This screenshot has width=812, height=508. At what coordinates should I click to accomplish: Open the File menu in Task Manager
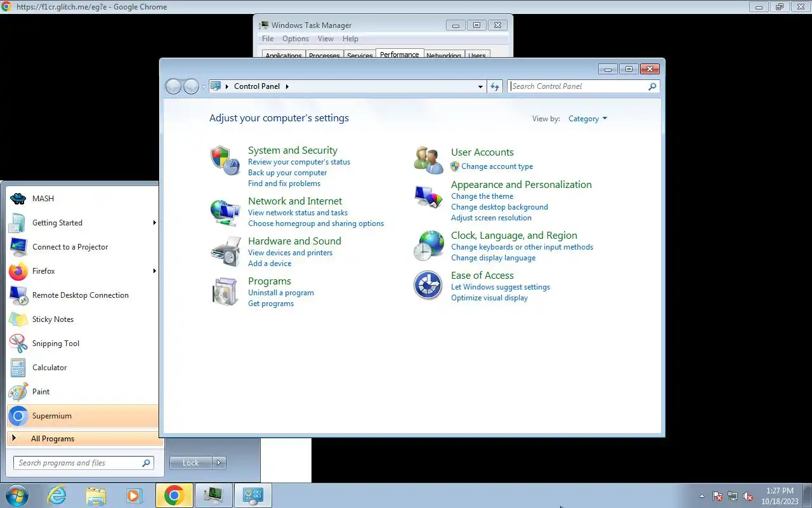click(268, 39)
